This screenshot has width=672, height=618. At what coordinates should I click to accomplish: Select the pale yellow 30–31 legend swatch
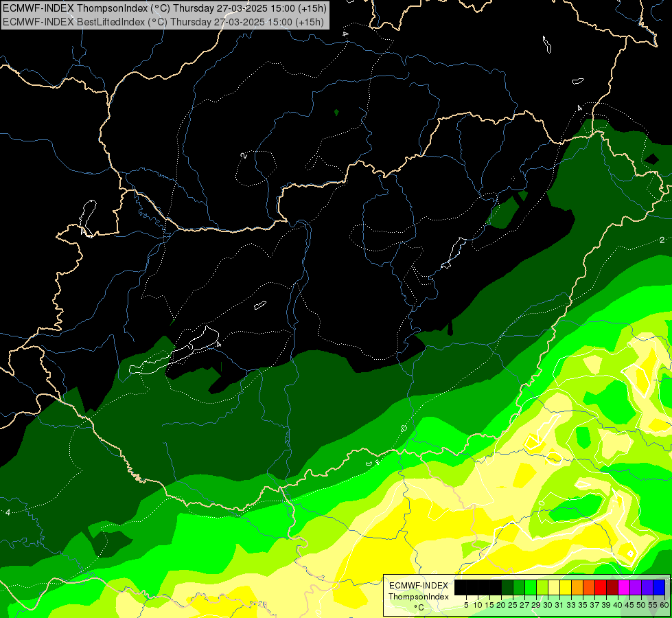(554, 587)
